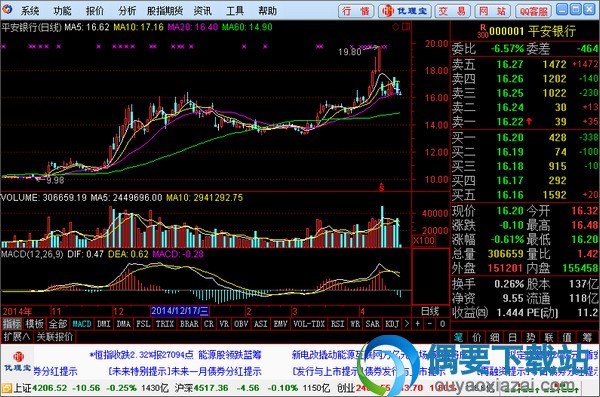Image resolution: width=600 pixels, height=397 pixels.
Task: Open the 资讯 menu
Action: [x=202, y=11]
